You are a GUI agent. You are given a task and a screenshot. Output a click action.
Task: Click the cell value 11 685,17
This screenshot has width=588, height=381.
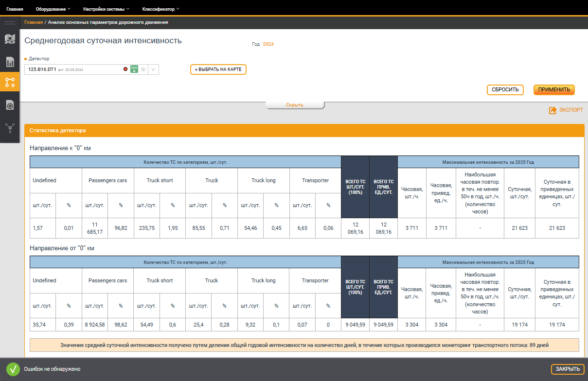95,228
